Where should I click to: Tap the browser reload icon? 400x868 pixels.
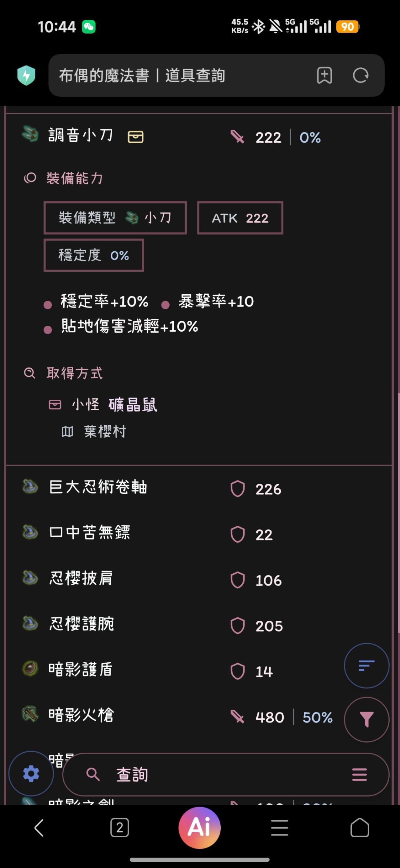pyautogui.click(x=360, y=76)
